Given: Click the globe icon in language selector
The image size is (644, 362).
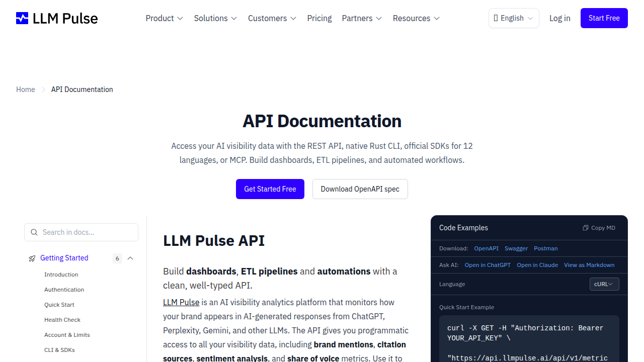Looking at the screenshot, I should (x=496, y=18).
